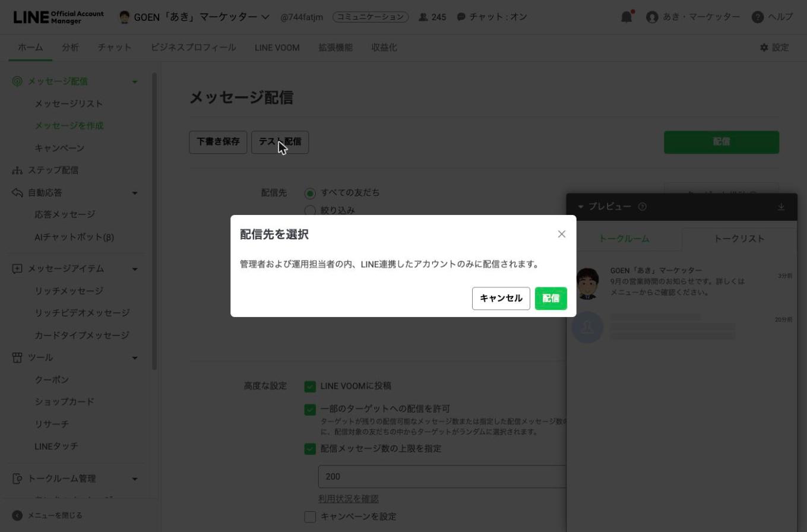Viewport: 807px width, 532px height.
Task: Open settings gear icon
Action: [764, 47]
